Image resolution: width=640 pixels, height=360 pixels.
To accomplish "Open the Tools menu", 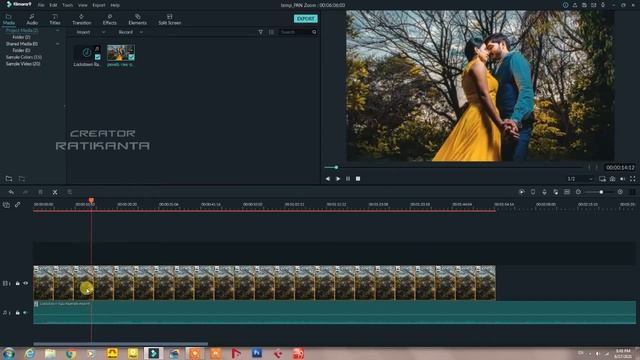I will pos(68,5).
